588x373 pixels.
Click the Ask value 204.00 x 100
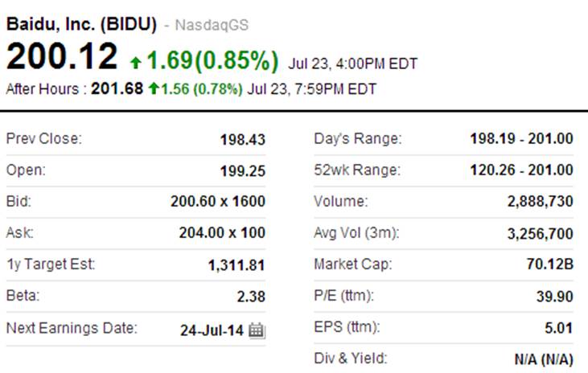[222, 233]
